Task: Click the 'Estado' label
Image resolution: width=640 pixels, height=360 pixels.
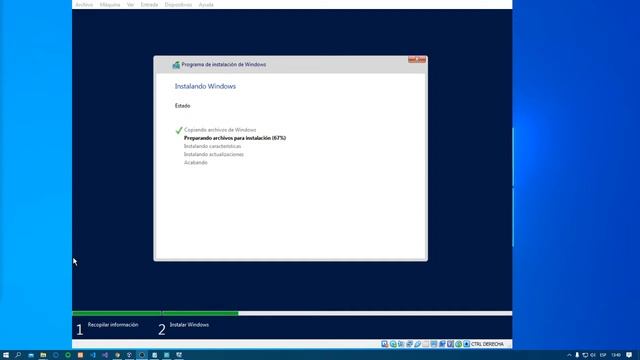Action: click(182, 106)
